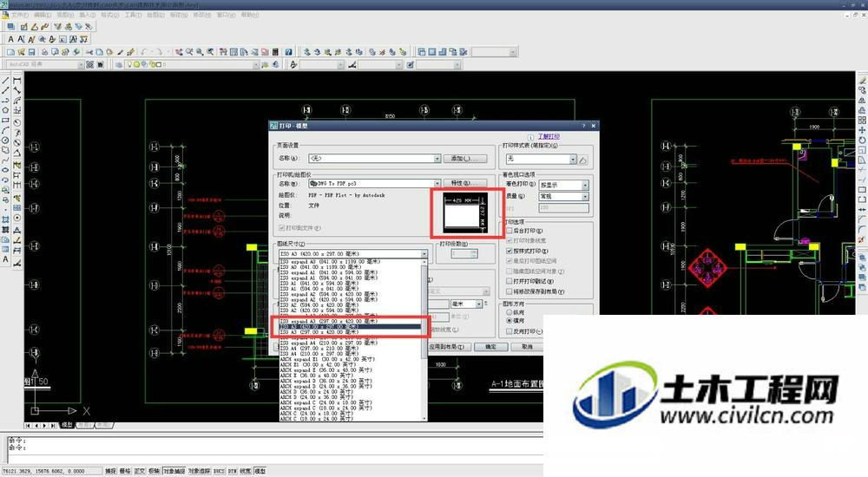Select the Linear Dimension tool icon

16,81
